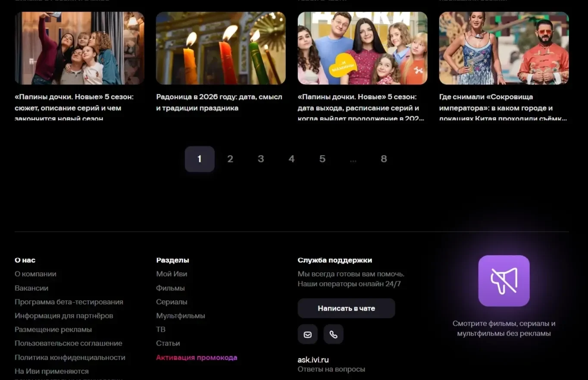This screenshot has width=588, height=380.
Task: Go to page 5 of articles
Action: coord(322,159)
